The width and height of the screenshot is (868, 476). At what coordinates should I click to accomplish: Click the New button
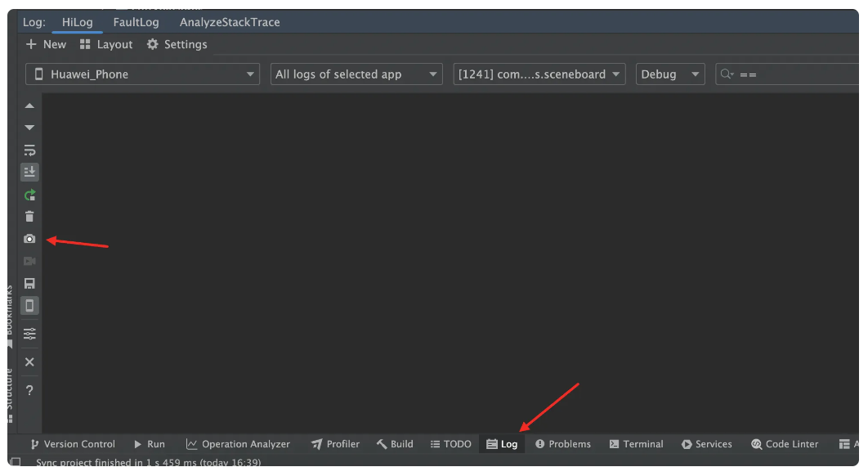point(46,44)
